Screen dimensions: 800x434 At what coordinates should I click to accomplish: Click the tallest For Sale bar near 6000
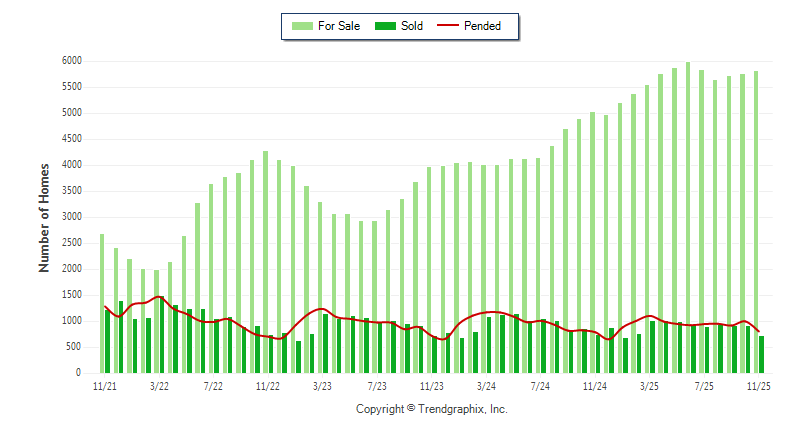687,200
